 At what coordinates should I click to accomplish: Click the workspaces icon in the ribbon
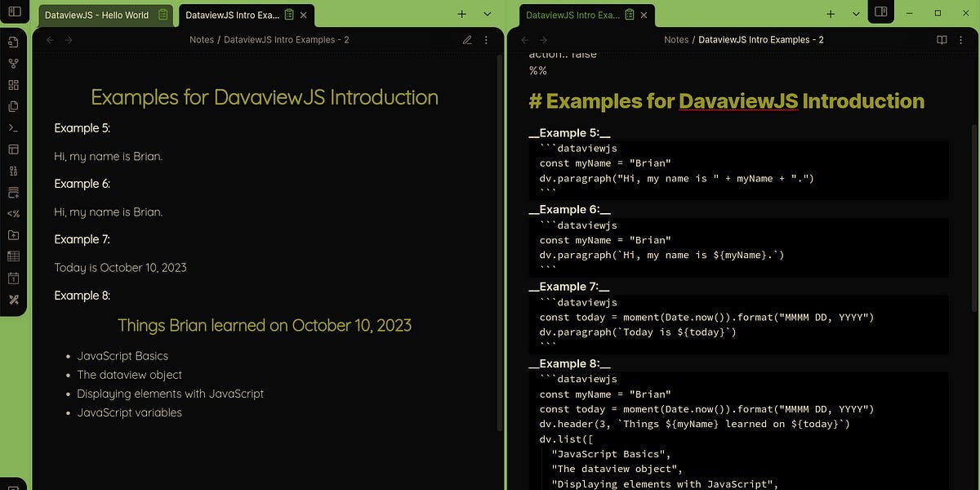[x=14, y=149]
